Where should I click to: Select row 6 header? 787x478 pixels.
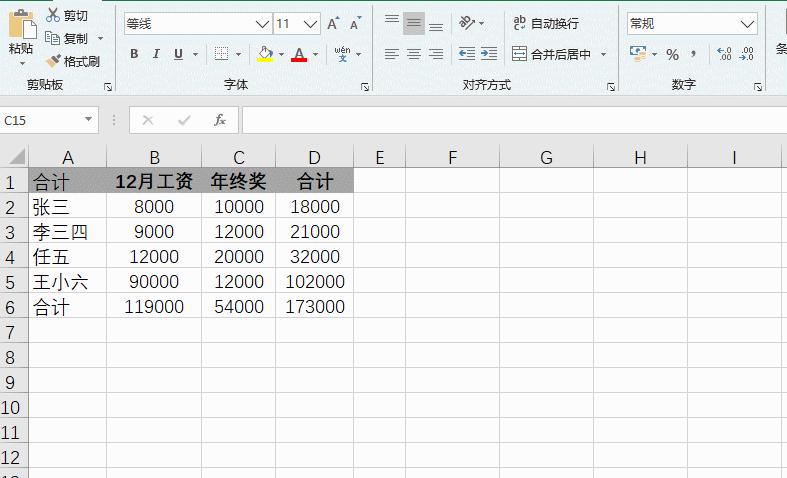pyautogui.click(x=14, y=307)
